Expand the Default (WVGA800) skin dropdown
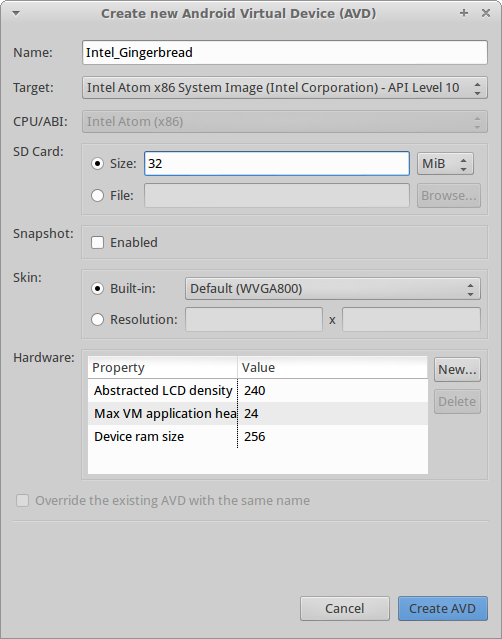502x639 pixels. click(x=333, y=289)
